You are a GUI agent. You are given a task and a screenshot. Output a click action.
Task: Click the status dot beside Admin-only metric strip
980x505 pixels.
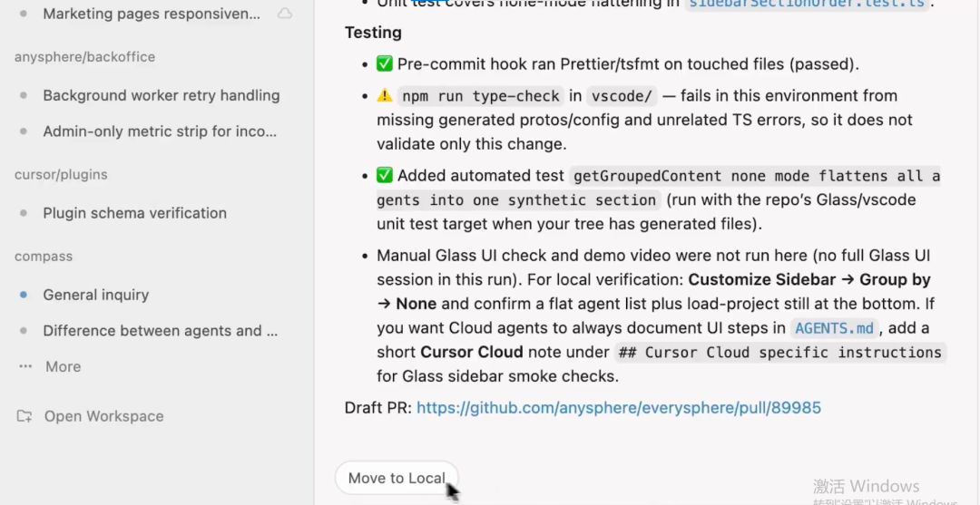point(24,131)
